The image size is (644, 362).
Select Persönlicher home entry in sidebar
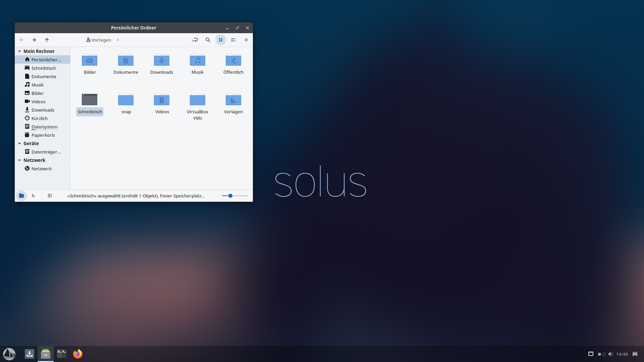[43, 59]
